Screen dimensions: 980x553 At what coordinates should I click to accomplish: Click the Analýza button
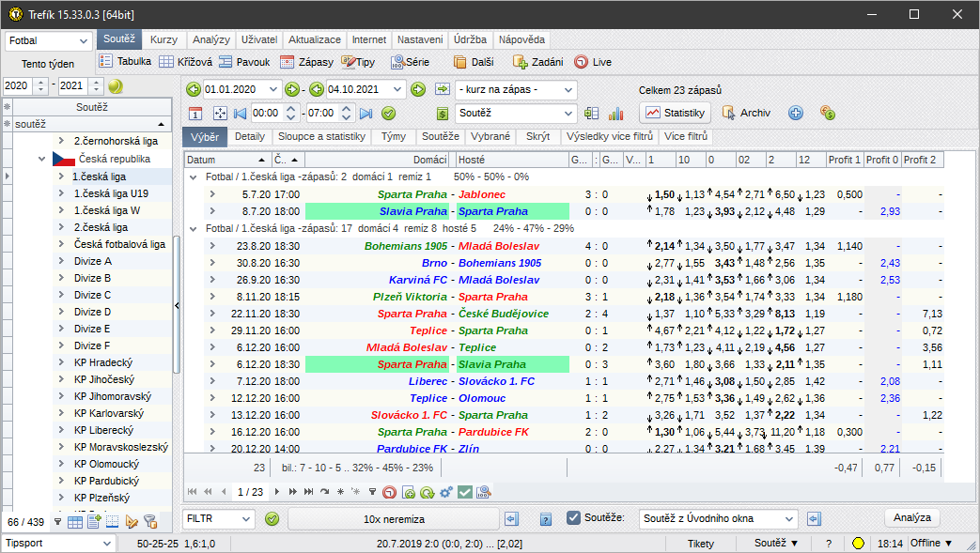911,518
